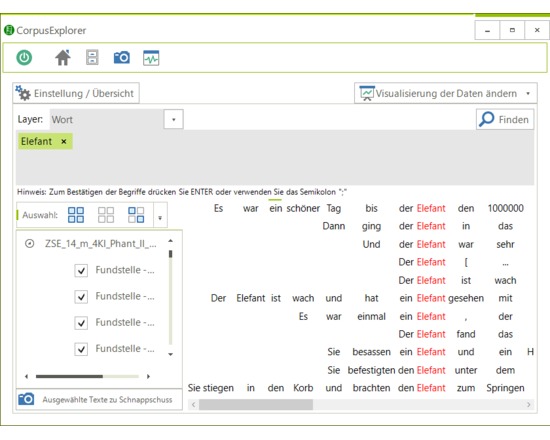
Task: Click the word fand in results
Action: (466, 334)
